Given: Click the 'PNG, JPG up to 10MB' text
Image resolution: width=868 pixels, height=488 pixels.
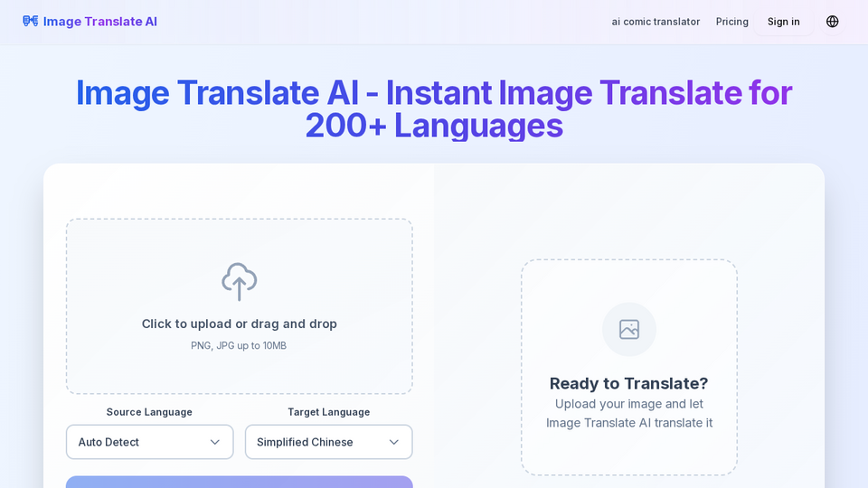Looking at the screenshot, I should 239,346.
